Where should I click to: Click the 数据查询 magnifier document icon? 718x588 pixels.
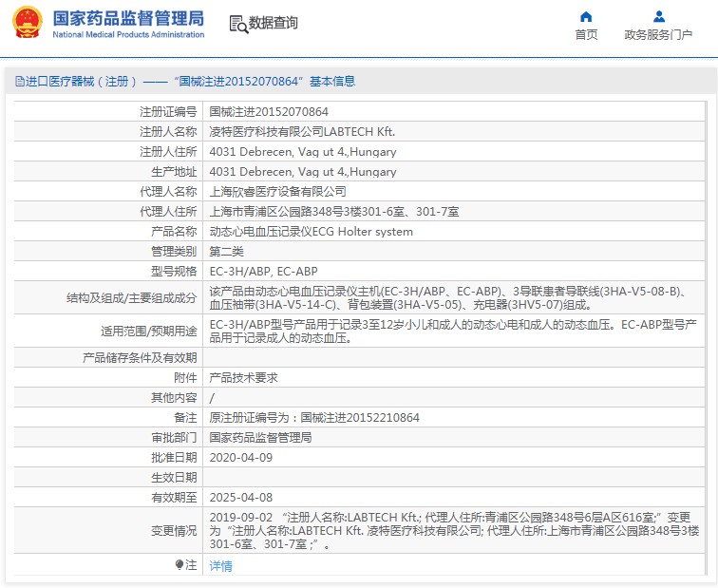(237, 23)
